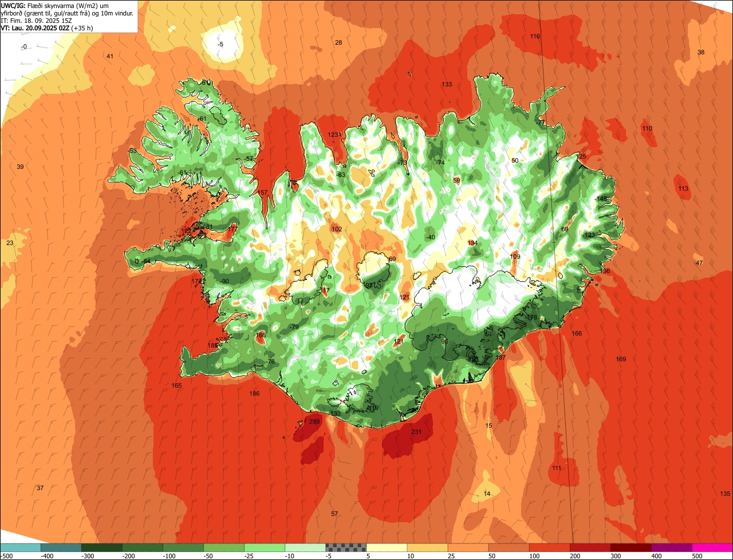The height and width of the screenshot is (560, 733).
Task: Click the map value 23 on the left edge
Action: pos(10,243)
